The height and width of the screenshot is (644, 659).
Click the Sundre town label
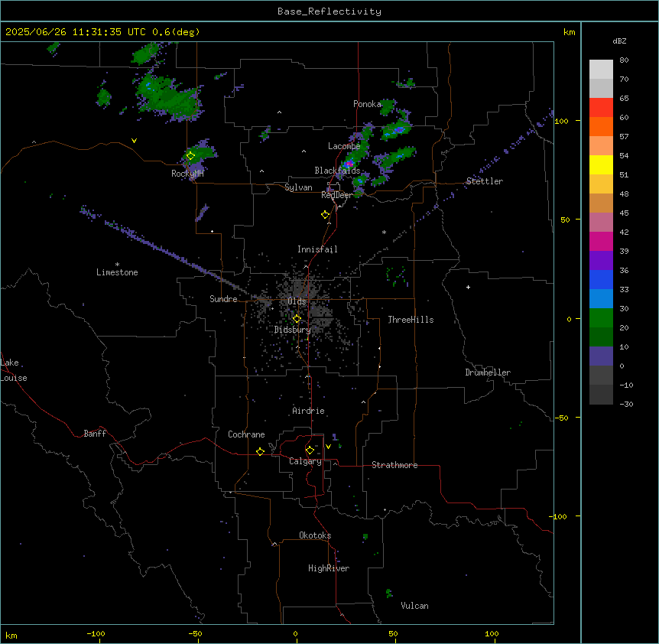click(223, 299)
